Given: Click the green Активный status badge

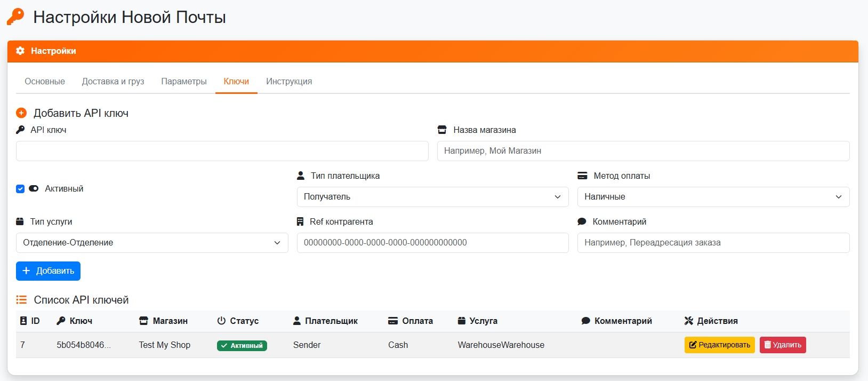Looking at the screenshot, I should tap(242, 346).
